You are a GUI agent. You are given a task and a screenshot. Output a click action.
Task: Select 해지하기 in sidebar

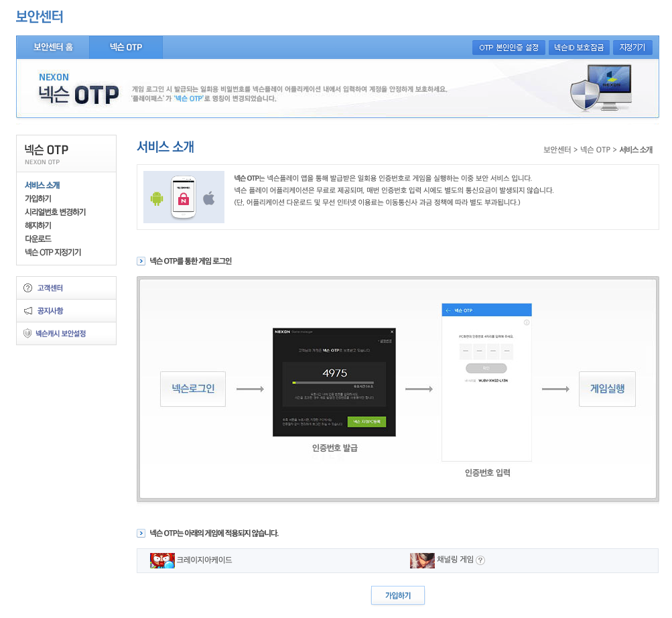(38, 225)
